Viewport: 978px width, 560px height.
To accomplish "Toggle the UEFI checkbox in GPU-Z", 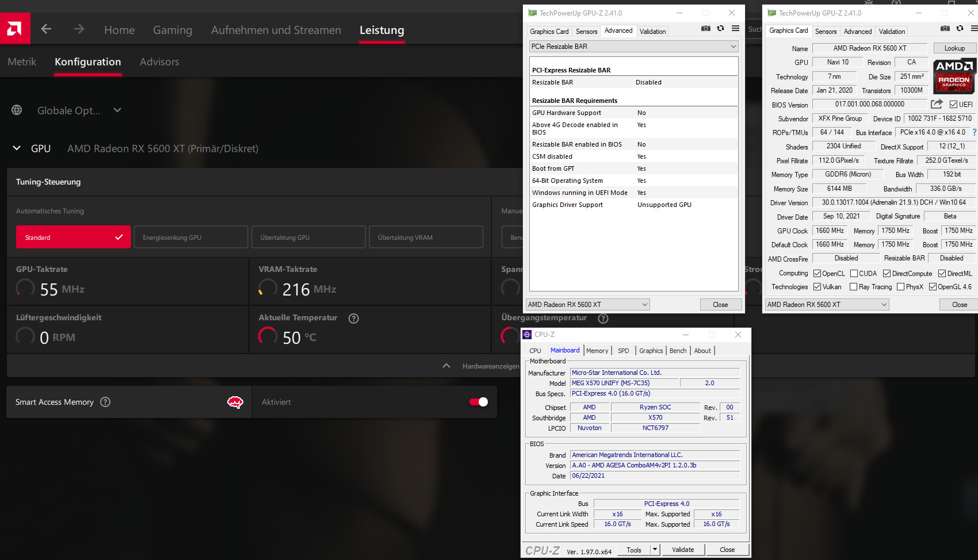I will coord(953,105).
